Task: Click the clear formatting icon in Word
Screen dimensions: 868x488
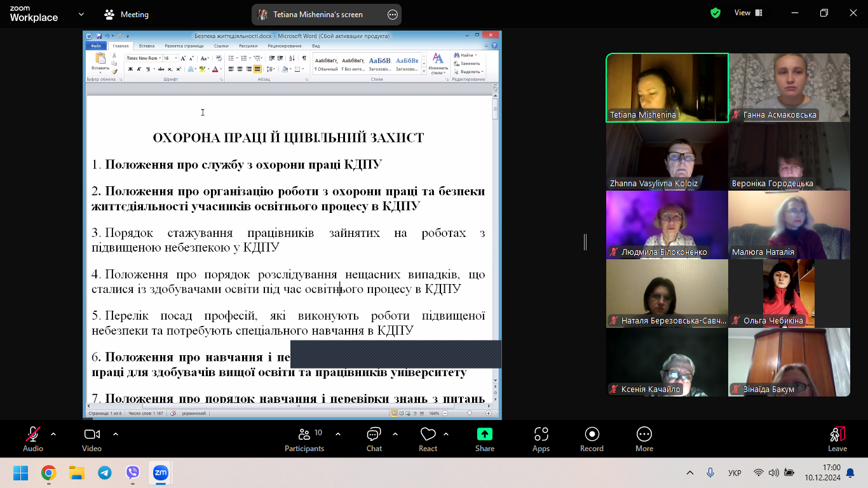Action: pyautogui.click(x=219, y=58)
